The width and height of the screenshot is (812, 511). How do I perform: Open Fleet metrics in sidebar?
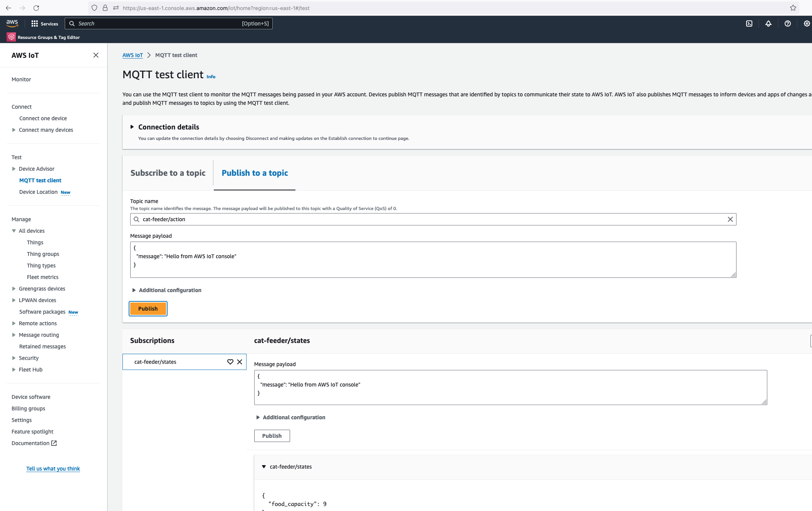(x=43, y=277)
